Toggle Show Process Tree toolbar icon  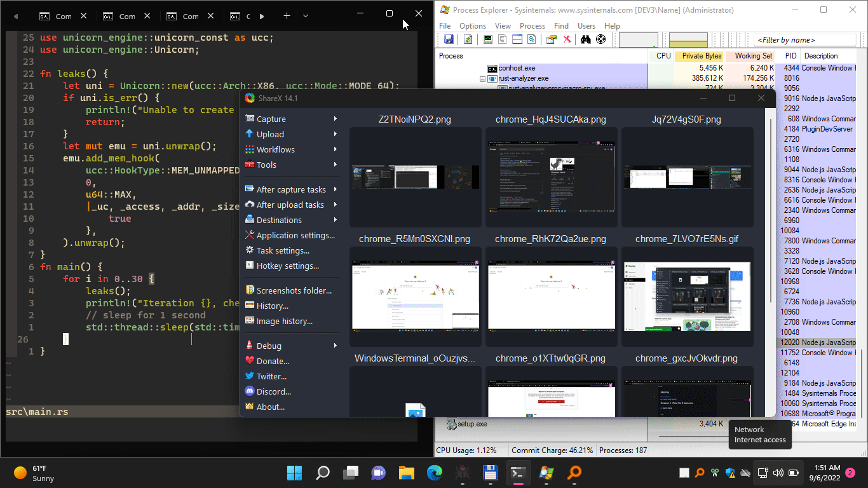point(503,39)
